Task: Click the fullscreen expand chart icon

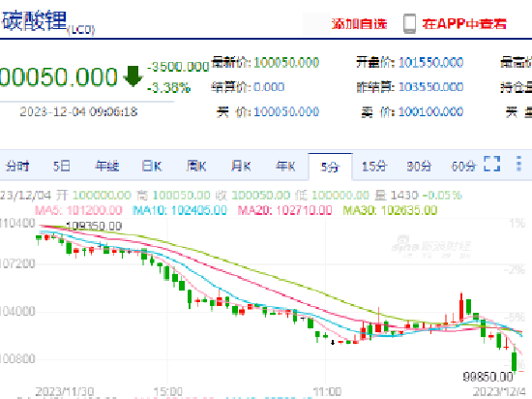Action: tap(492, 164)
